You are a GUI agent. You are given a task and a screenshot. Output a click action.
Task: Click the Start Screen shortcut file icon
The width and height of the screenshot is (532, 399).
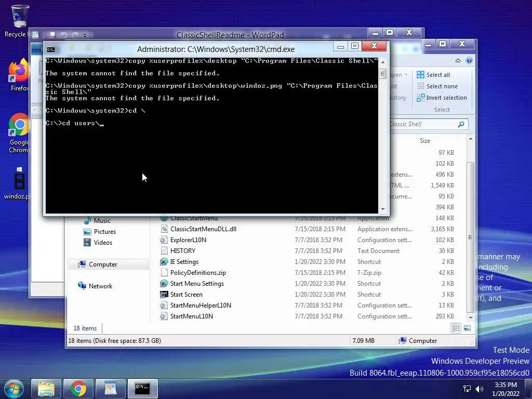pyautogui.click(x=164, y=295)
